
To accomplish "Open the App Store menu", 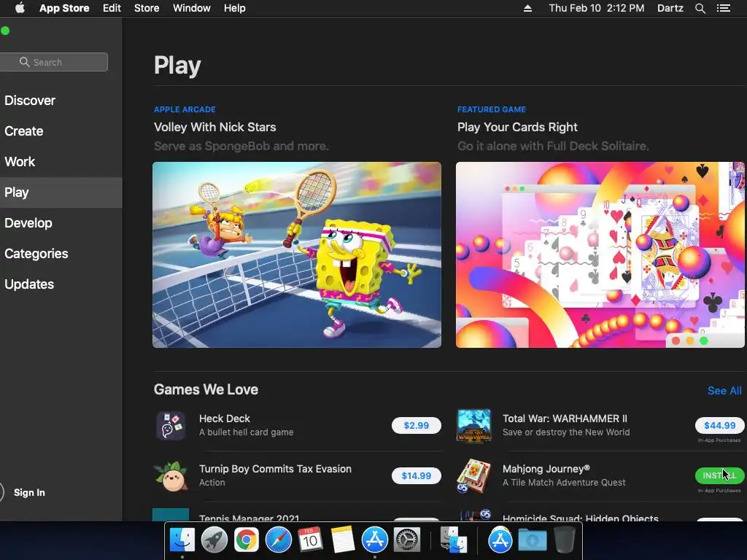I will coord(64,8).
